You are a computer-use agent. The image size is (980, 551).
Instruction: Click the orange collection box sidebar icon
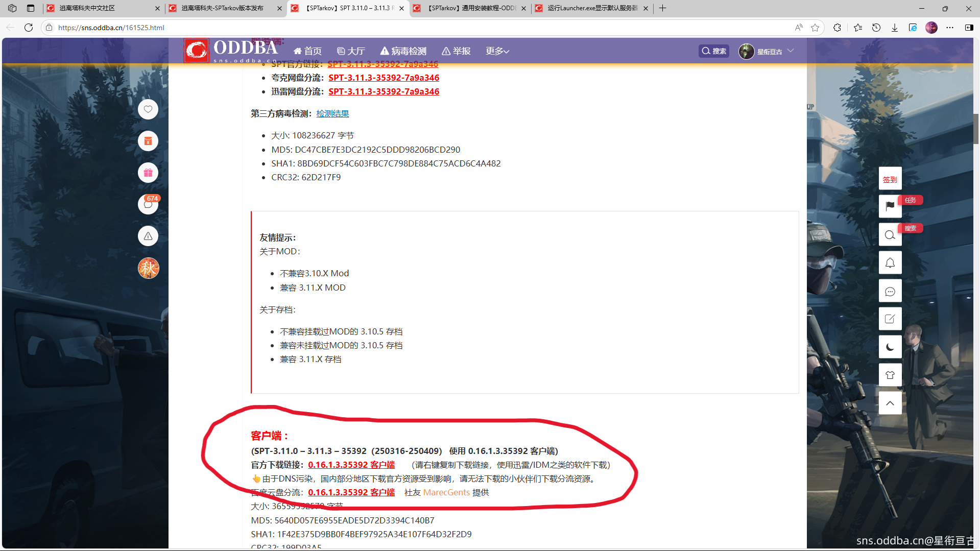click(x=148, y=141)
